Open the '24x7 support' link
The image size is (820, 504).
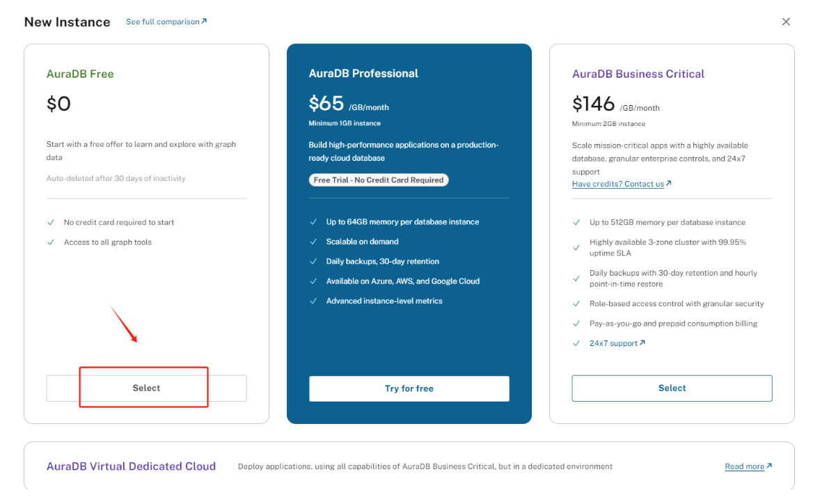tap(613, 343)
